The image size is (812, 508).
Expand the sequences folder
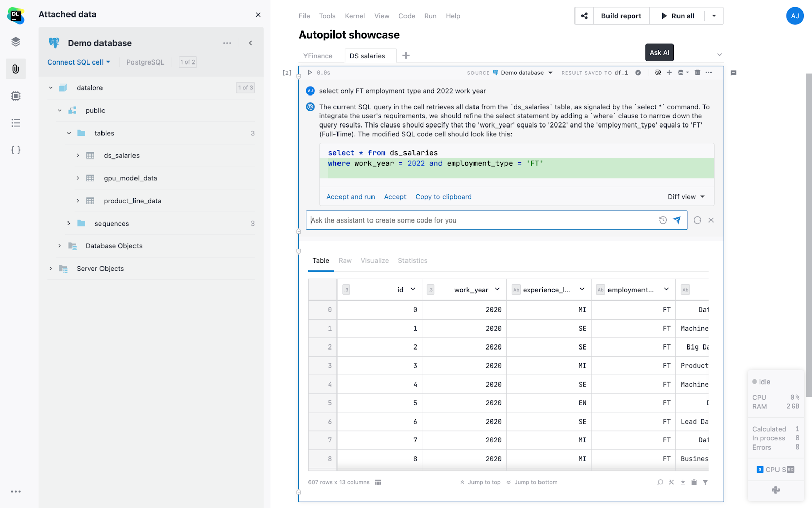[x=69, y=224]
